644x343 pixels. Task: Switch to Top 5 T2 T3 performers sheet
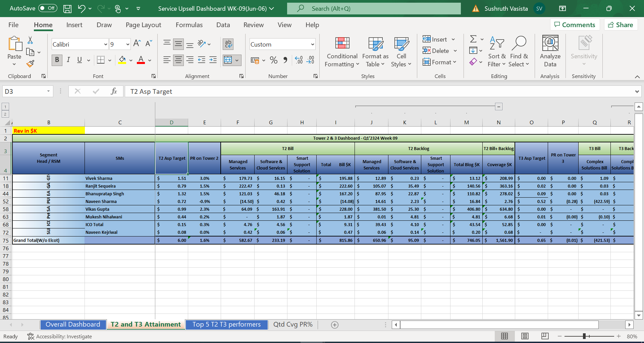click(226, 325)
